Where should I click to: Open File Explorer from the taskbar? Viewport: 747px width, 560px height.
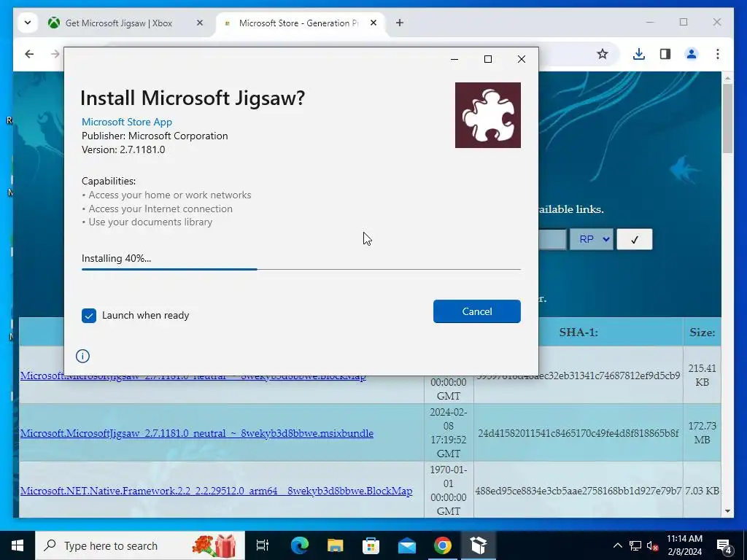click(336, 545)
